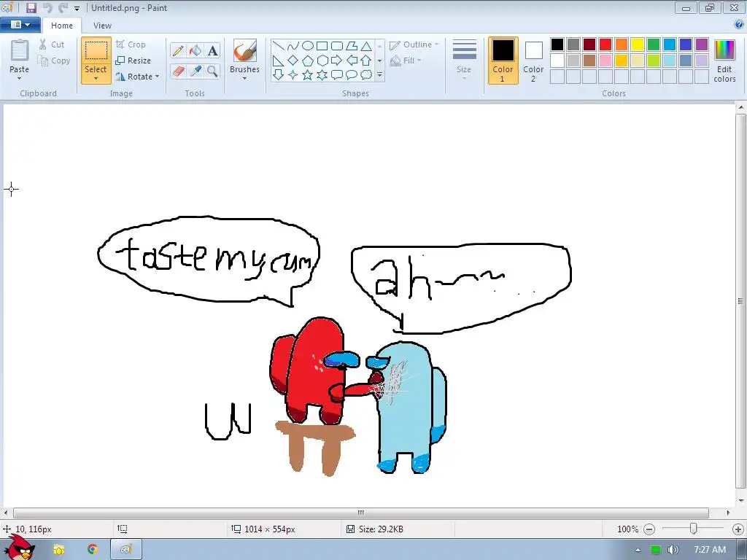Open the taskbar file explorer icon
The image size is (747, 560).
pos(59,550)
